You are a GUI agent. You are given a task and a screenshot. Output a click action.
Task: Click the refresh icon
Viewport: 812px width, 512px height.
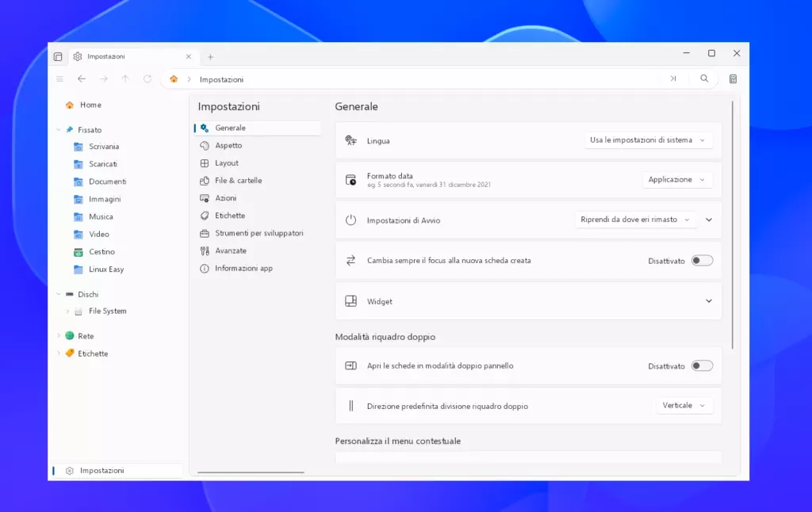tap(147, 78)
